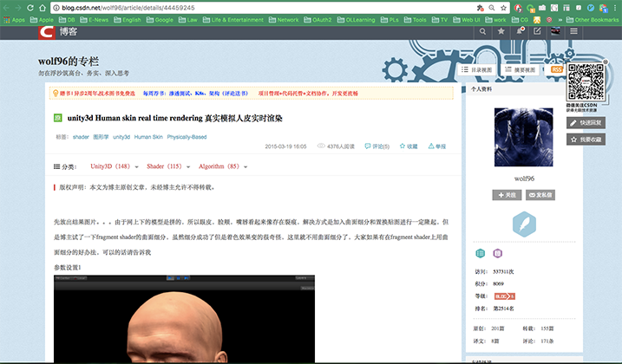Click the Physically-Based tag link
This screenshot has height=364, width=622.
[x=187, y=137]
